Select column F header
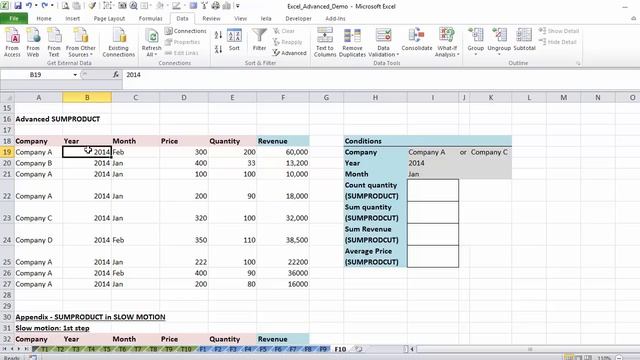Image resolution: width=640 pixels, height=360 pixels. (283, 98)
